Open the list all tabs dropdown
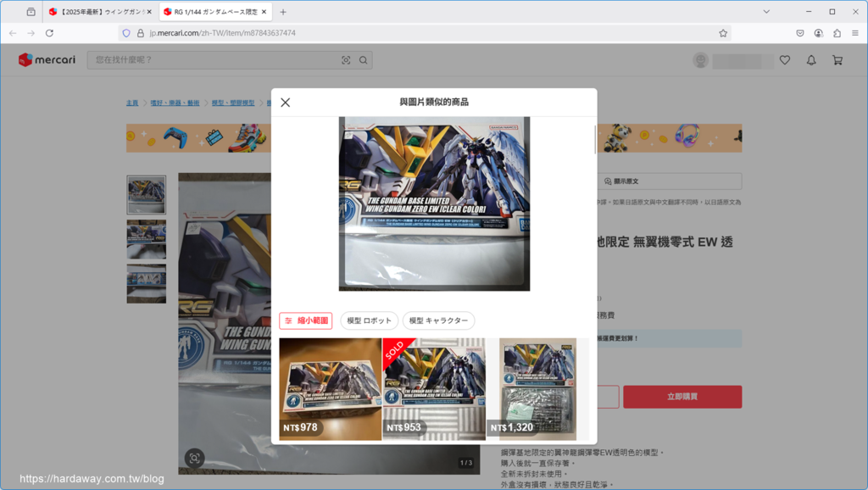The image size is (868, 490). (766, 12)
